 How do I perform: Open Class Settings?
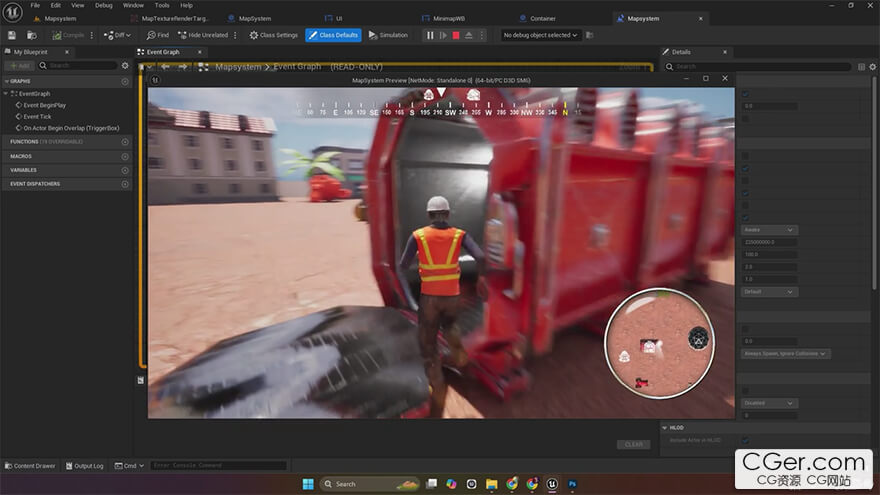[274, 35]
